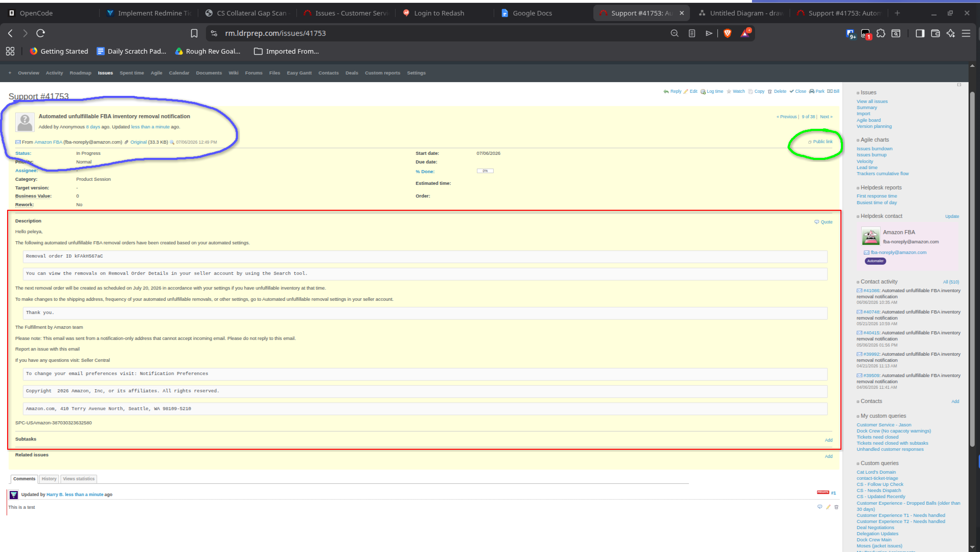Open the browser hamburger menu
Screen dimensions: 980x552
966,34
